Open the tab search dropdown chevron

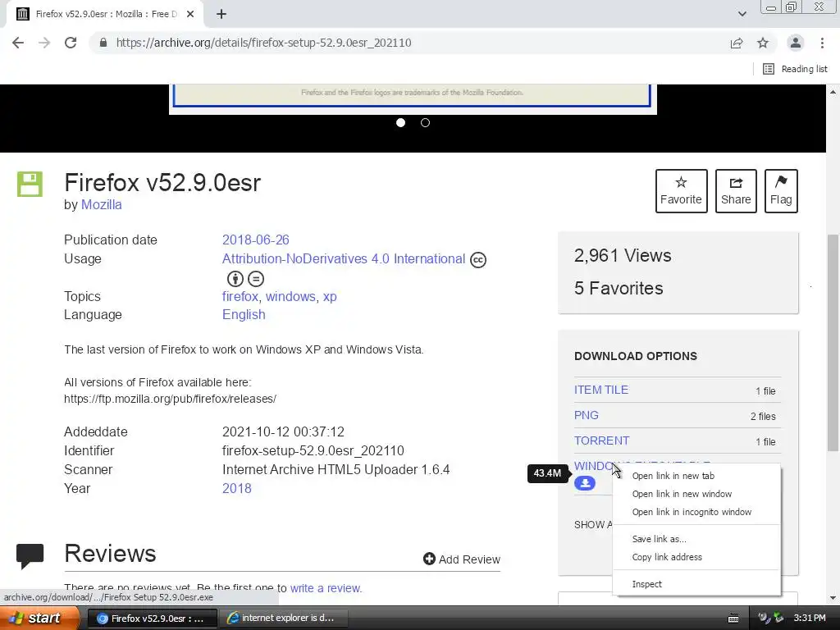coord(742,14)
